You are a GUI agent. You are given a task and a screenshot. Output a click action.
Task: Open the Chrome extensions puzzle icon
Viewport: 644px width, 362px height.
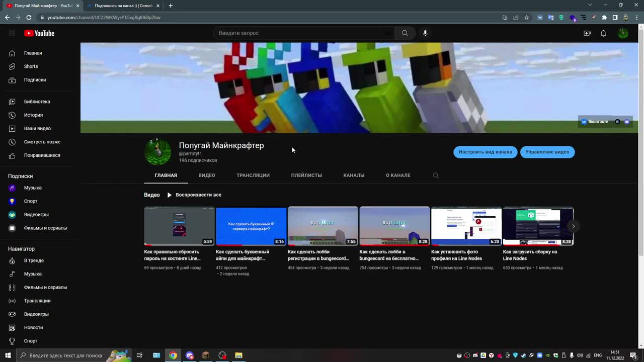point(604,17)
